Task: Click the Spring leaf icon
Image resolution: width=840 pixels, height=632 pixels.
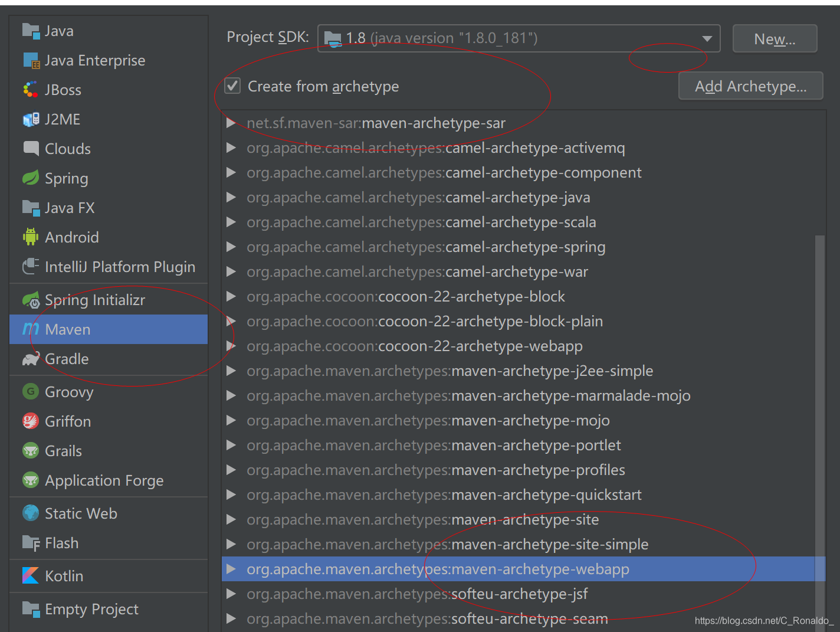Action: [x=31, y=178]
